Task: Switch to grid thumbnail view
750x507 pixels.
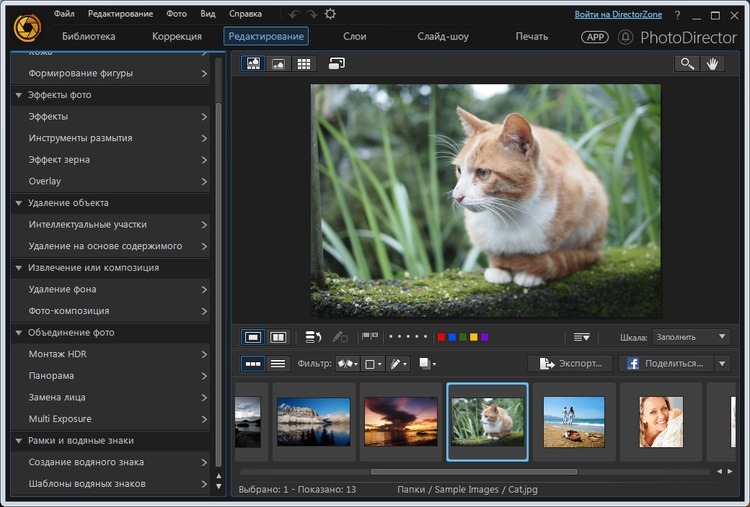Action: [304, 64]
